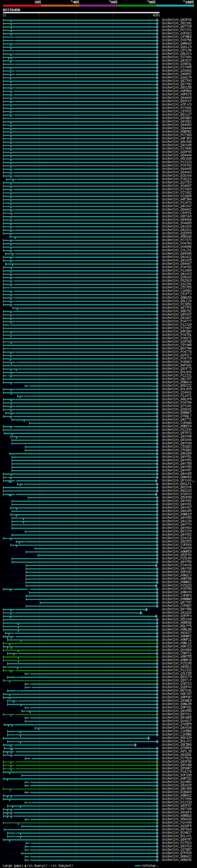The width and height of the screenshot is (197, 868).
Task: Open hit UniRef100_A3F6K2
Action: (x=177, y=33)
